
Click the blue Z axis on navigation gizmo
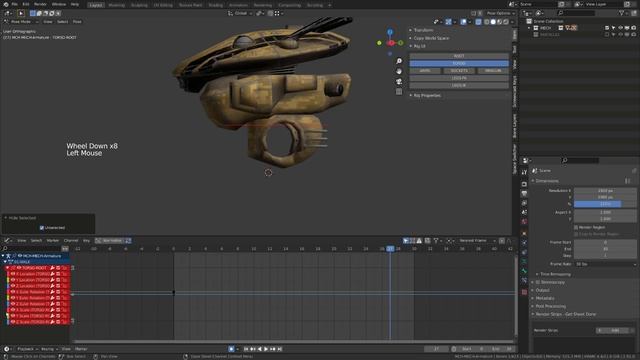[390, 32]
